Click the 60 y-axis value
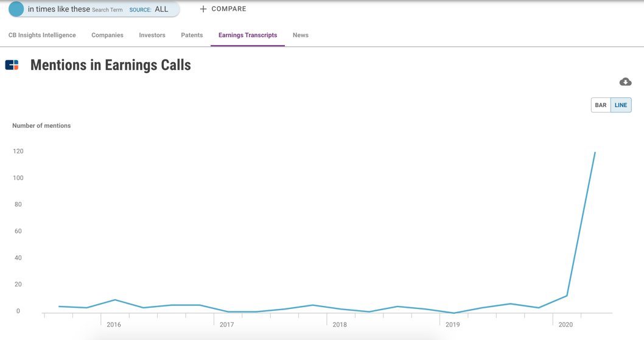The width and height of the screenshot is (644, 340). 18,231
